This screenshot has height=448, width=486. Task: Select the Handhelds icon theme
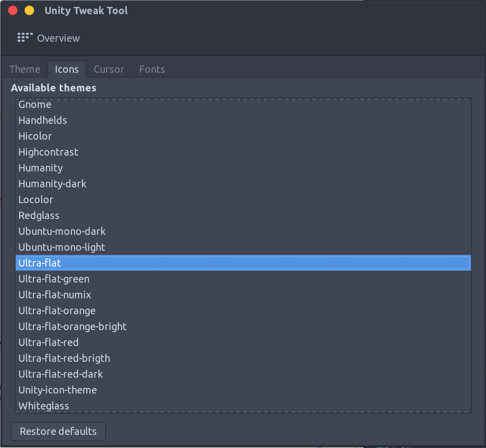coord(243,120)
